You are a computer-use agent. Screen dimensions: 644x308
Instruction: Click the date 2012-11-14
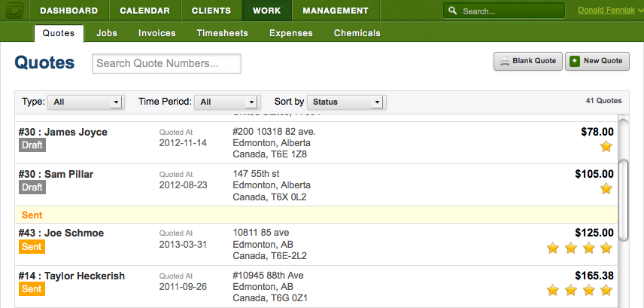click(x=183, y=143)
